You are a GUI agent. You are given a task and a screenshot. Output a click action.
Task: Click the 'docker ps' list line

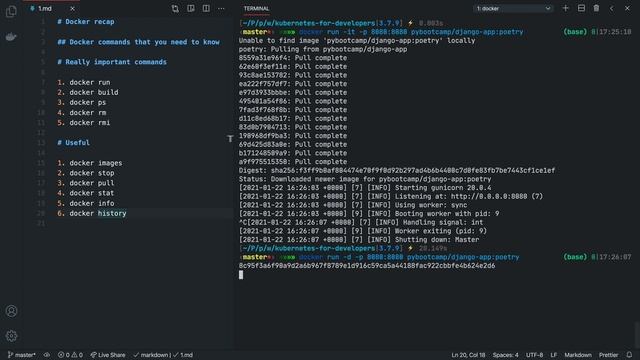tap(82, 102)
